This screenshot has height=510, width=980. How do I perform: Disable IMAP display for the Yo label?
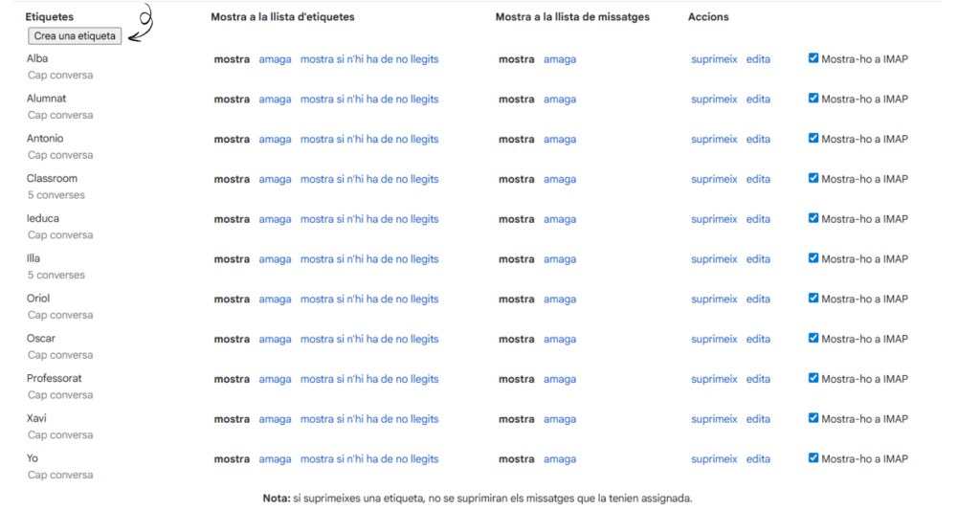pyautogui.click(x=813, y=458)
